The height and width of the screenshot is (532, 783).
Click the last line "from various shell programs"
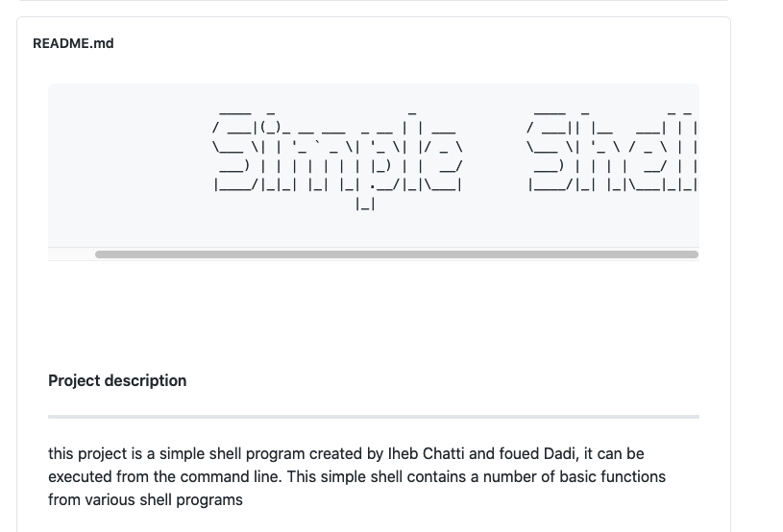click(x=145, y=499)
